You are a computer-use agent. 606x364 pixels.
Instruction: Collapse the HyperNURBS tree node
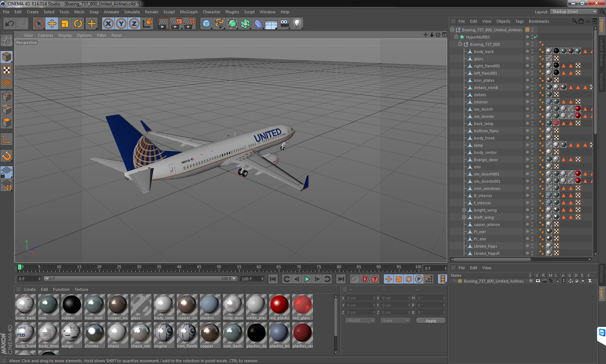(456, 37)
